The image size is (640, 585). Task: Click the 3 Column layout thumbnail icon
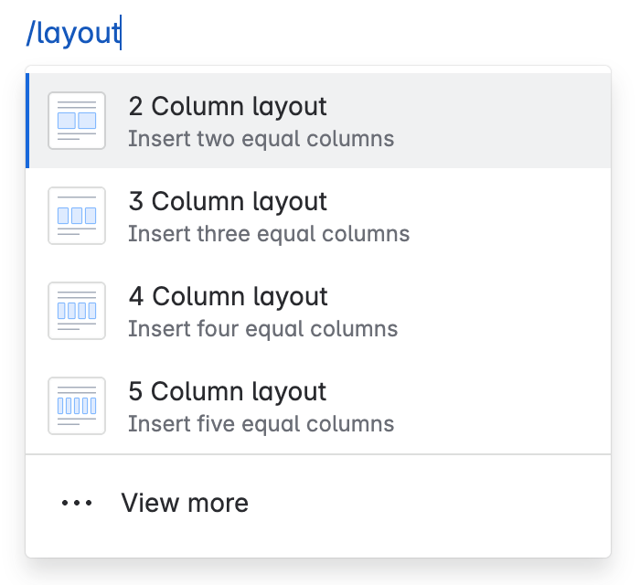pyautogui.click(x=77, y=216)
